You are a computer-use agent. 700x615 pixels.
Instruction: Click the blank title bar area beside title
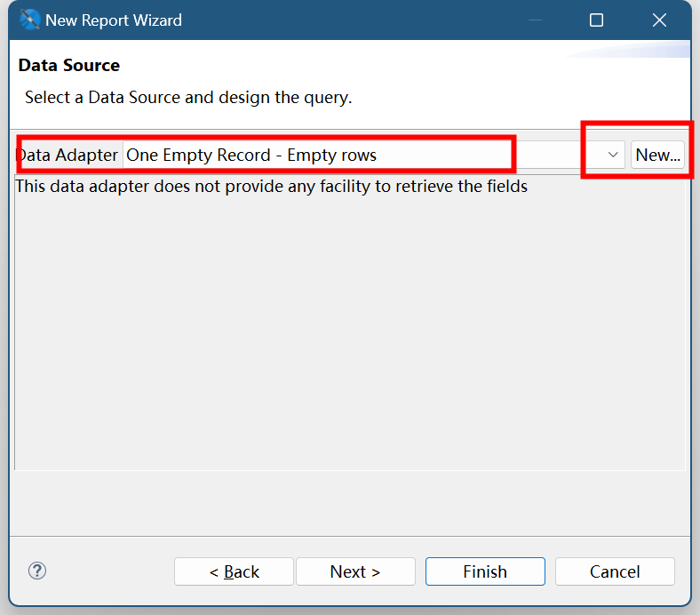point(355,20)
